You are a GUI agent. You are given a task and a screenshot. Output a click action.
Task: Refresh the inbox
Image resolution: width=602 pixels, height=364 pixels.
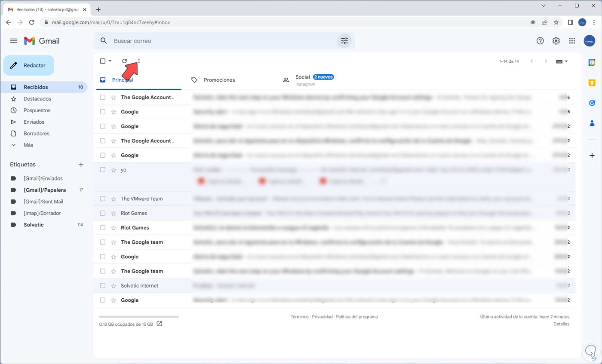pyautogui.click(x=124, y=61)
